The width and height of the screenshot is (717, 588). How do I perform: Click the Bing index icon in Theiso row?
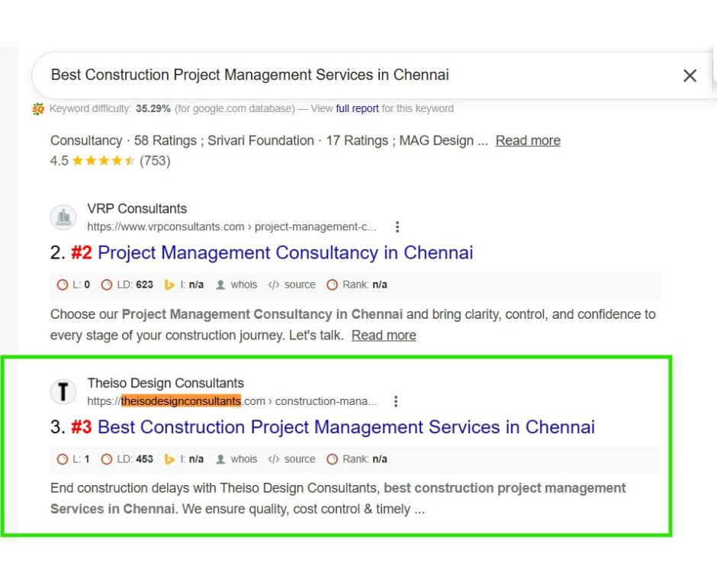pyautogui.click(x=169, y=459)
